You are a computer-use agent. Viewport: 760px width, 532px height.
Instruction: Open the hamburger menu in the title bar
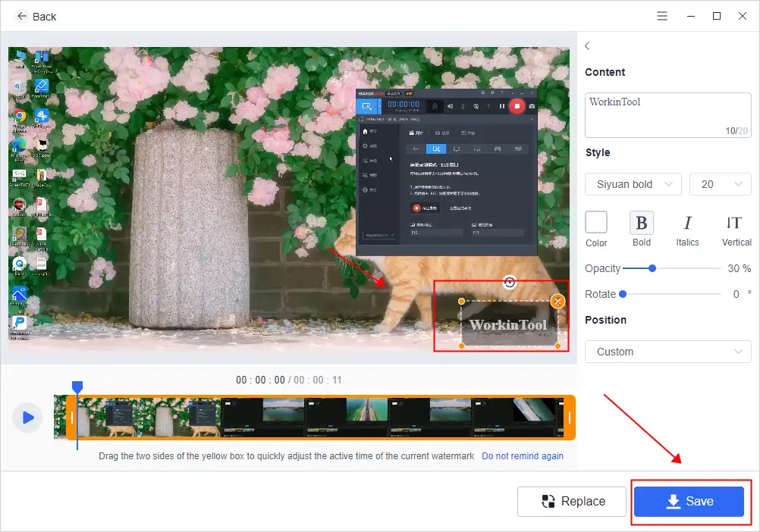pos(662,16)
